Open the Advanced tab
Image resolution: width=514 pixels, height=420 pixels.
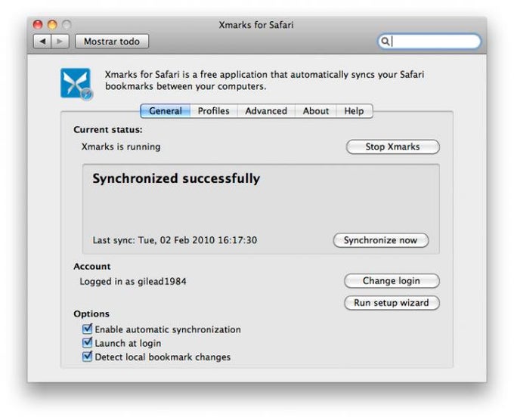click(x=266, y=111)
